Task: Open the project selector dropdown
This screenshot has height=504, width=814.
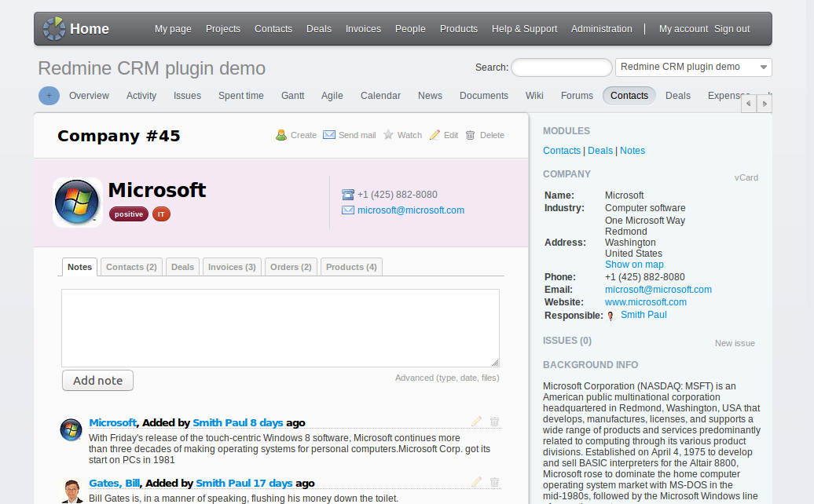Action: click(693, 68)
